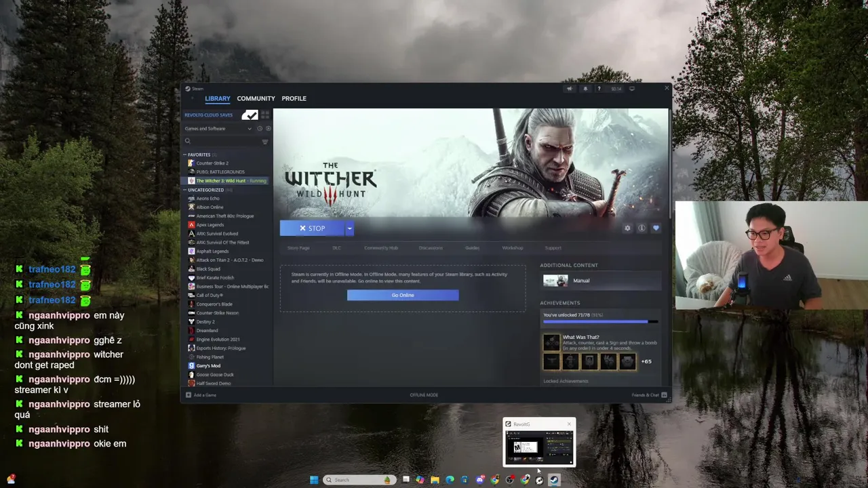Click REVOLTG CLOUD SAVES label
This screenshot has width=868, height=488.
point(208,115)
